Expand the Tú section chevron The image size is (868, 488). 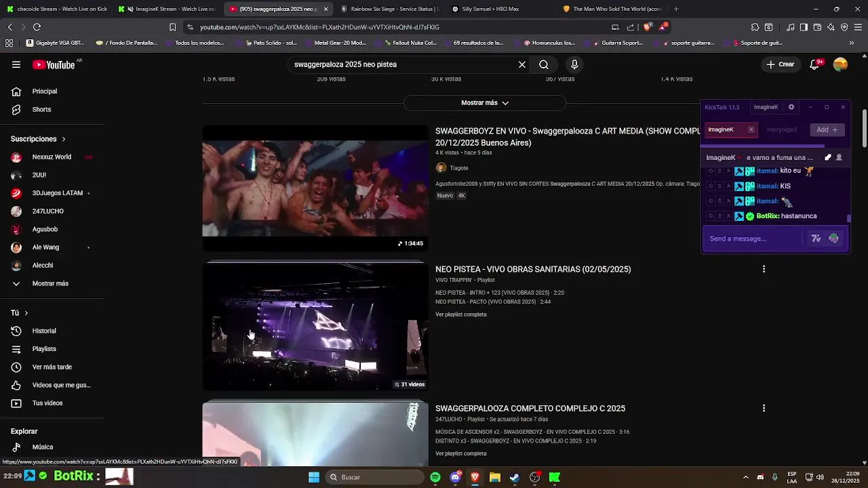[x=26, y=313]
